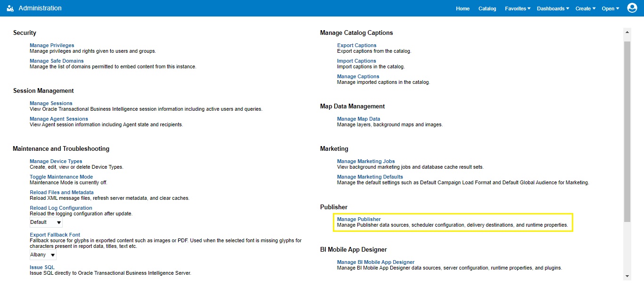The image size is (644, 287).
Task: Open Manage Publisher settings
Action: (x=359, y=219)
